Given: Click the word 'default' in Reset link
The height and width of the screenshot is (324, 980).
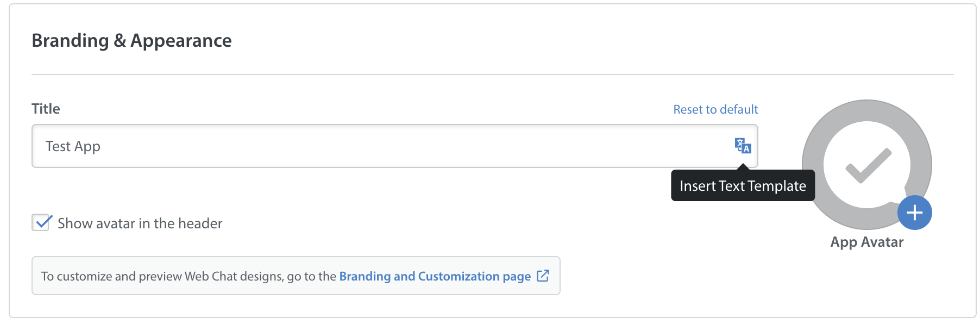Looking at the screenshot, I should [739, 109].
